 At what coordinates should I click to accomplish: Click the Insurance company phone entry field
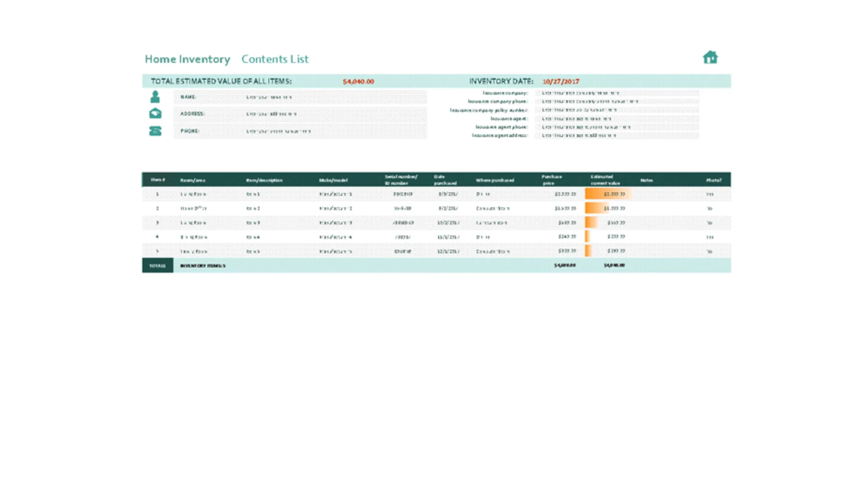coord(617,102)
